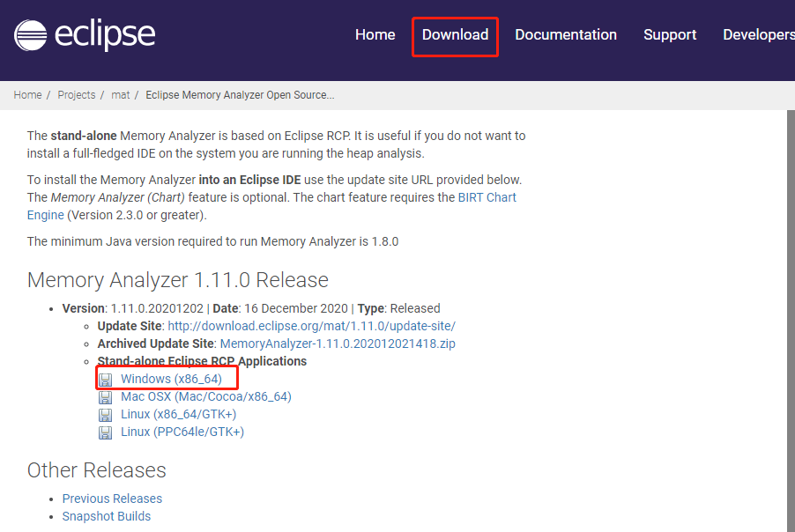Download MemoryAnalyzer-1.11.0.202012021418.zip archive
Viewport: 795px width, 532px height.
tap(338, 344)
